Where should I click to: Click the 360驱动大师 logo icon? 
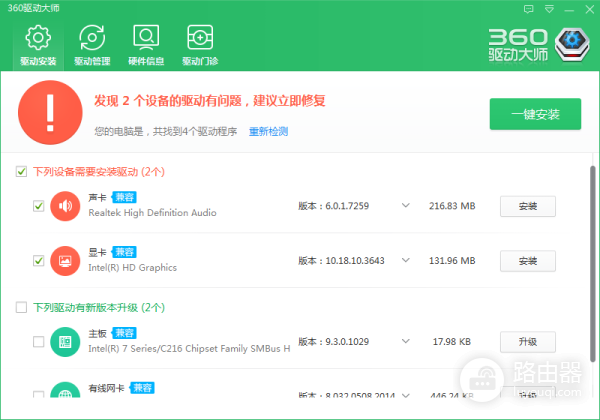tap(572, 44)
